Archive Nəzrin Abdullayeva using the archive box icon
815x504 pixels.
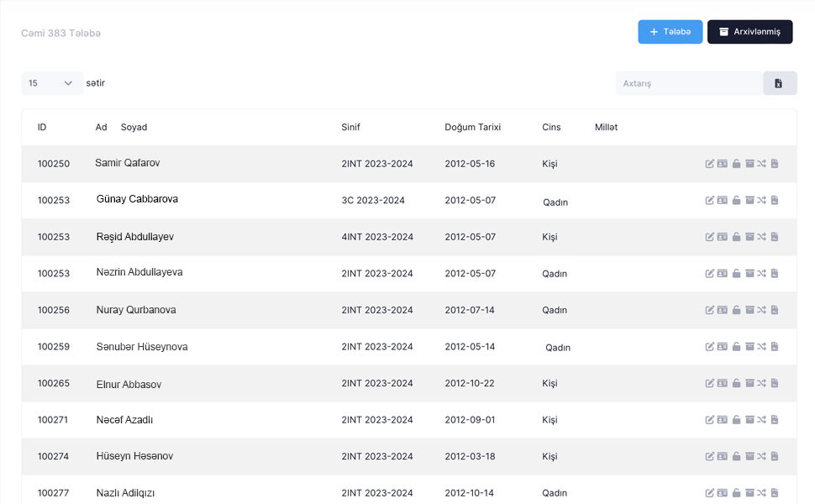point(749,274)
